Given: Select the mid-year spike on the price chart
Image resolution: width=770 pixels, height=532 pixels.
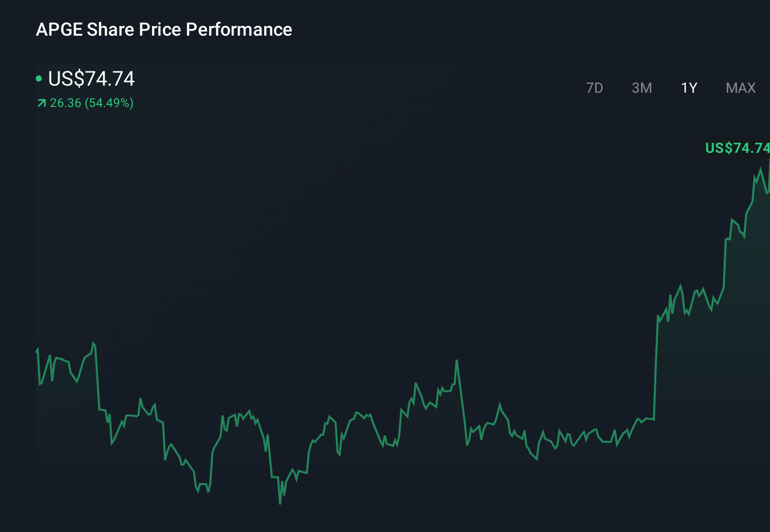Looking at the screenshot, I should click(x=457, y=360).
